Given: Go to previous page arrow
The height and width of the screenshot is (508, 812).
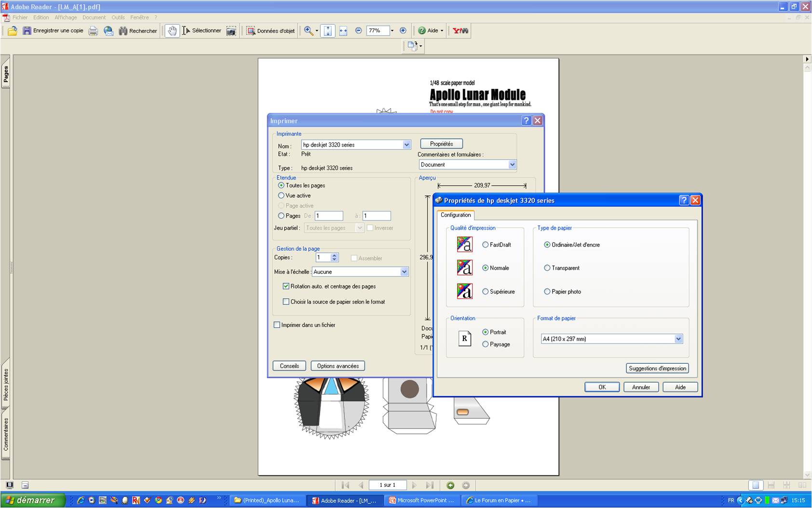Looking at the screenshot, I should click(361, 485).
